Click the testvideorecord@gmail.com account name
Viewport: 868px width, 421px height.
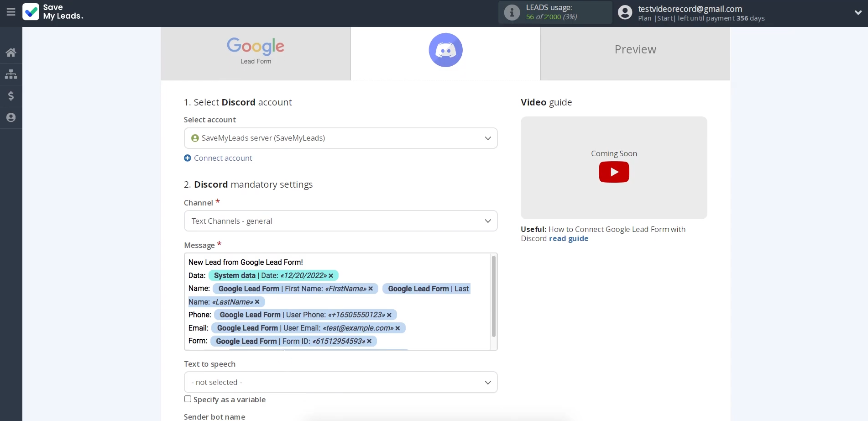690,9
